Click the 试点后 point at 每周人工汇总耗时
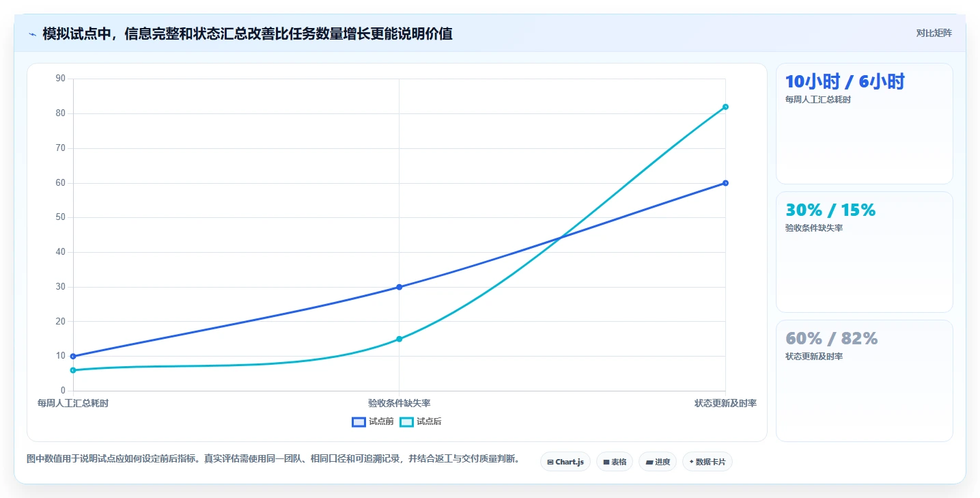 (73, 370)
